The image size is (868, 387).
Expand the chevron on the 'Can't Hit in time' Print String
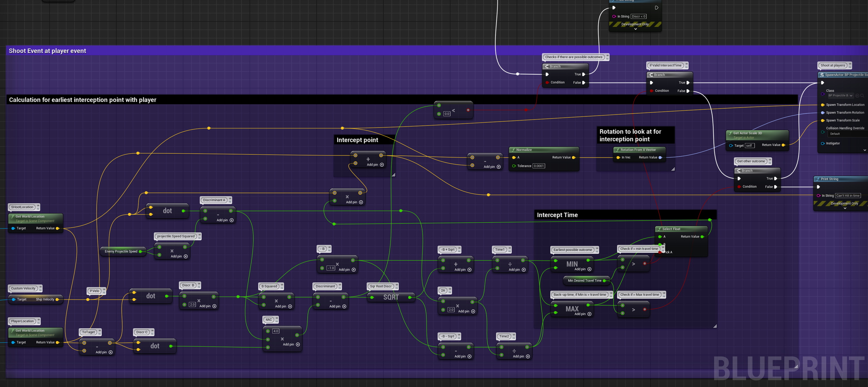tap(845, 208)
